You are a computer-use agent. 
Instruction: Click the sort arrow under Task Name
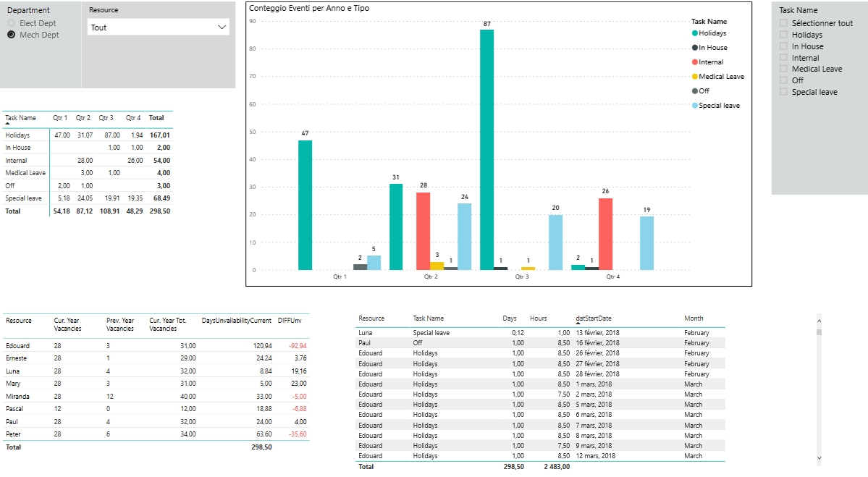8,124
